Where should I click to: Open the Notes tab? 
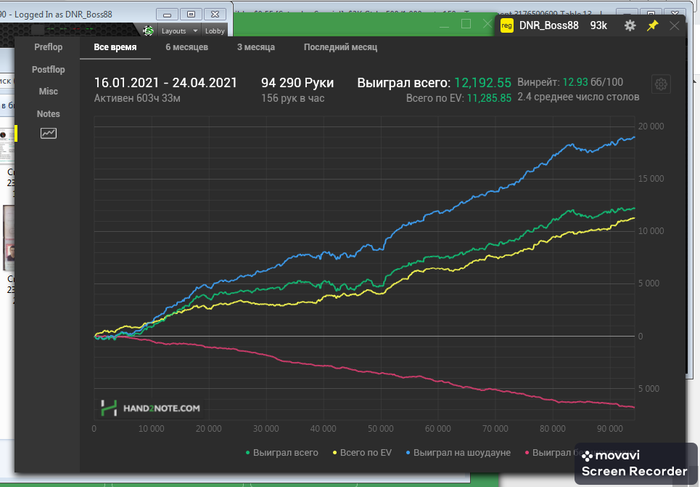pos(48,114)
